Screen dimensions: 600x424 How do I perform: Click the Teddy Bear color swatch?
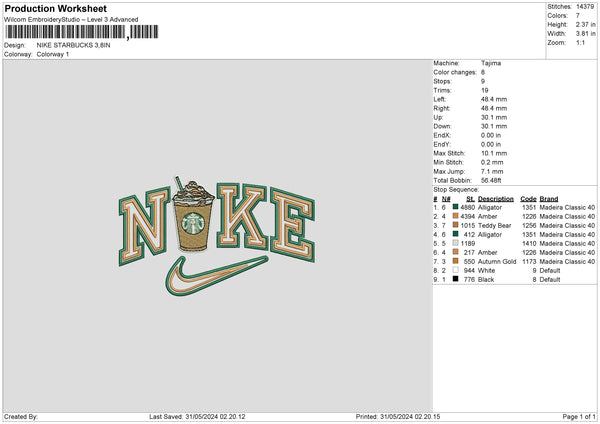pyautogui.click(x=455, y=225)
